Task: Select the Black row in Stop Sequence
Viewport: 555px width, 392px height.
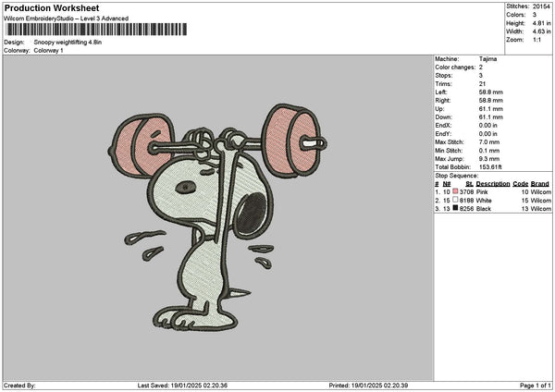Action: (x=492, y=209)
